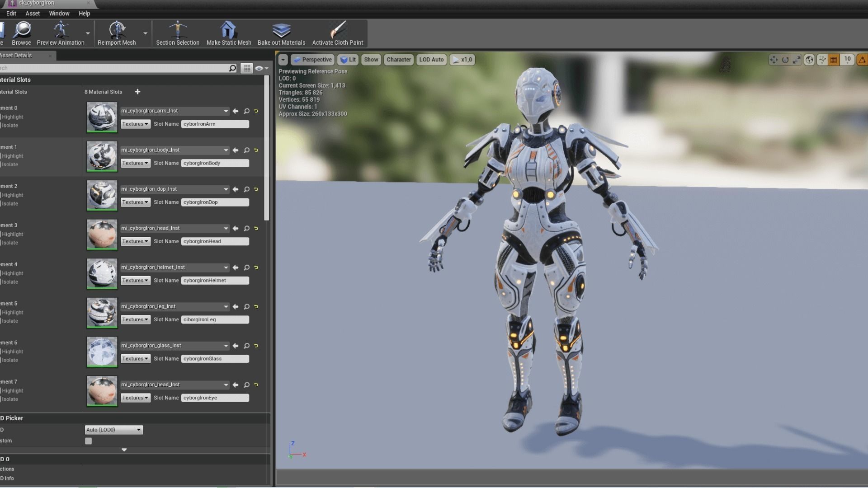Click the LOD Auto viewport button
Viewport: 868px width, 488px height.
[x=431, y=60]
